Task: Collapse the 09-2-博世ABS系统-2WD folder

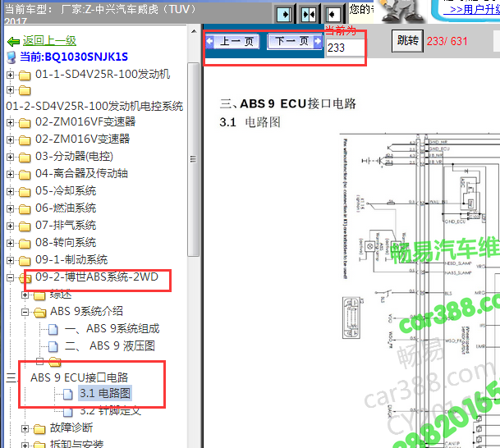Action: pos(10,277)
